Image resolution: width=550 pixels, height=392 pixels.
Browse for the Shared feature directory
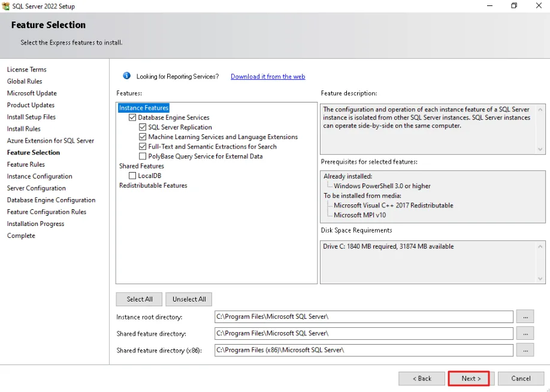click(525, 333)
